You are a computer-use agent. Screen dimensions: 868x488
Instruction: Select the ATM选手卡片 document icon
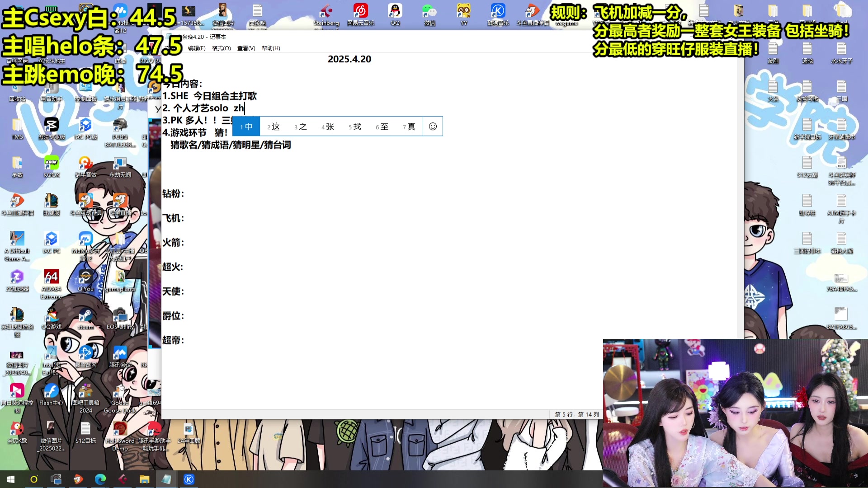tap(841, 208)
